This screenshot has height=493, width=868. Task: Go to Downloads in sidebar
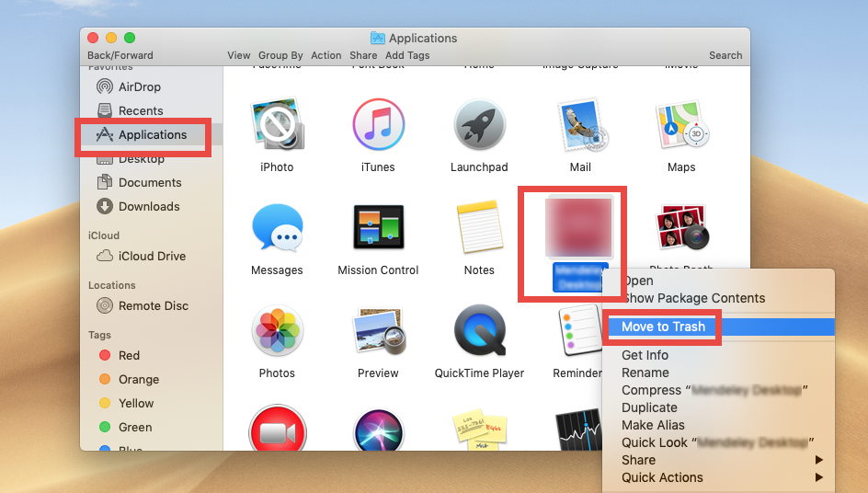tap(148, 207)
